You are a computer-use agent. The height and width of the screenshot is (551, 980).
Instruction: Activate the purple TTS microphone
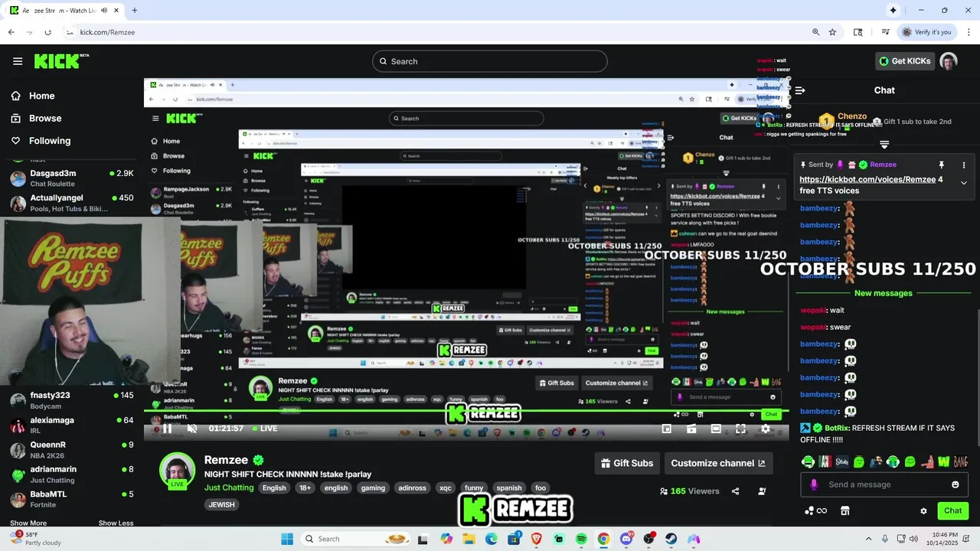pos(814,484)
